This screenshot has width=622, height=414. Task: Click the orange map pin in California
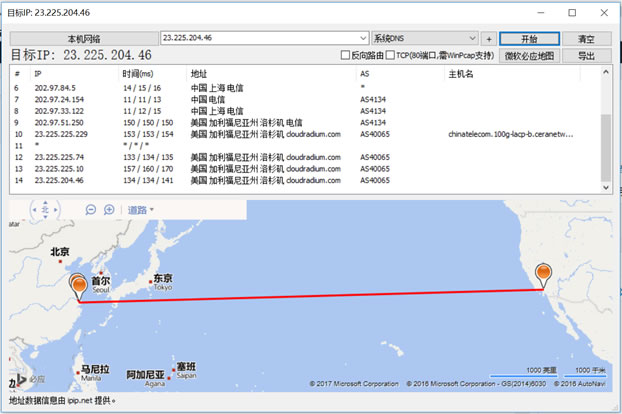click(543, 273)
